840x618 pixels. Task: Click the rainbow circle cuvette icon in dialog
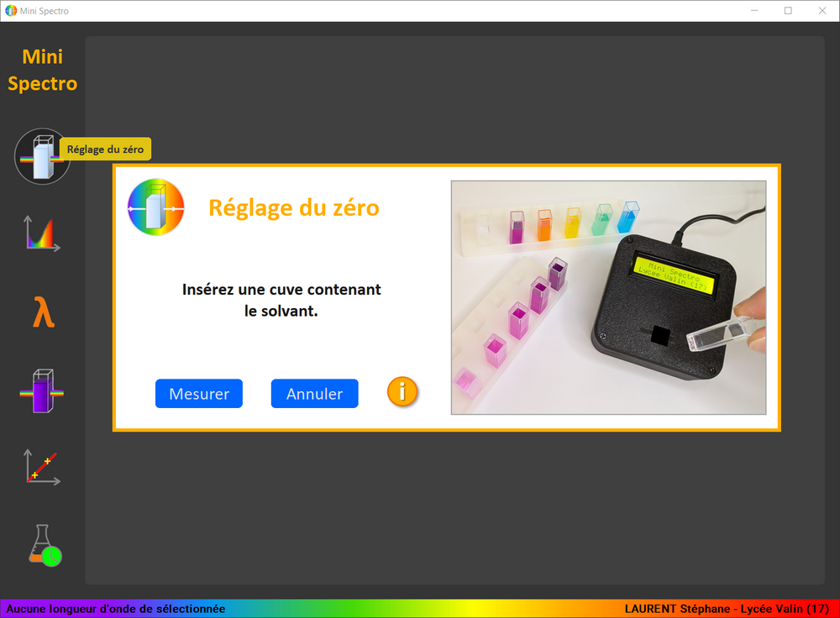[x=155, y=207]
